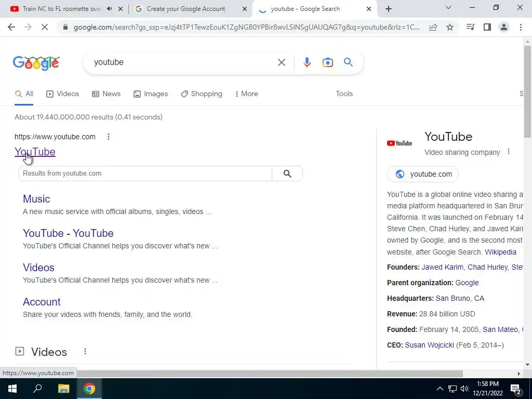The height and width of the screenshot is (399, 532).
Task: Click the padlock site info icon
Action: [x=66, y=27]
